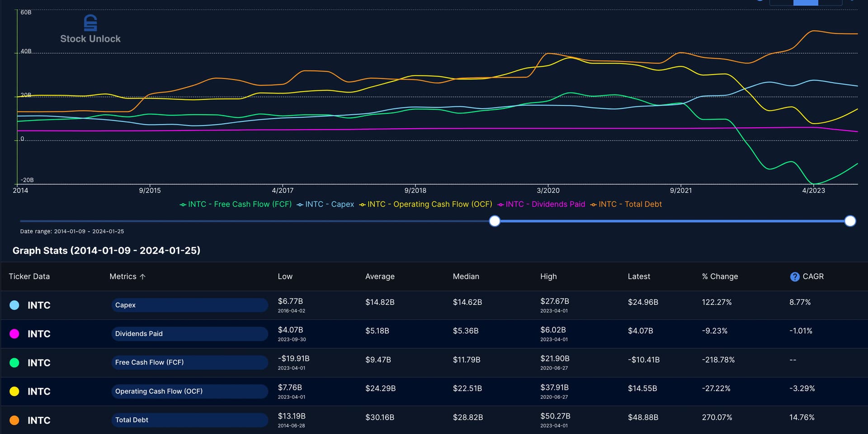Click the 3/2020 x-axis label

tap(548, 191)
